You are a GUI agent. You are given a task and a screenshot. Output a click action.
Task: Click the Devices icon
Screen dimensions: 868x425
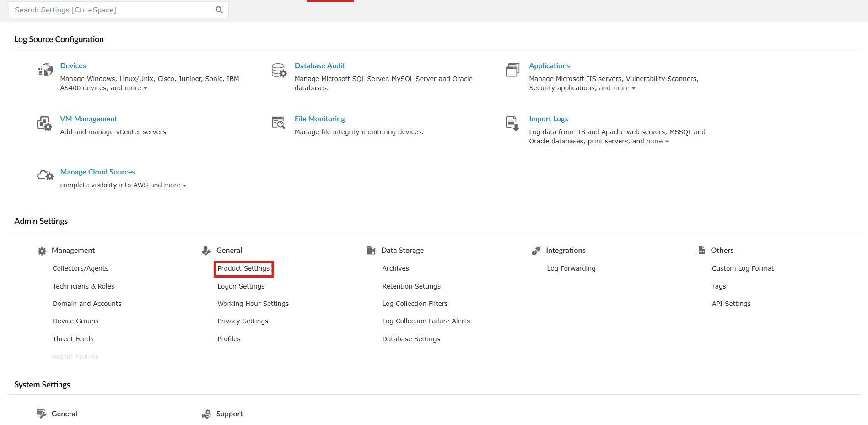[x=45, y=70]
